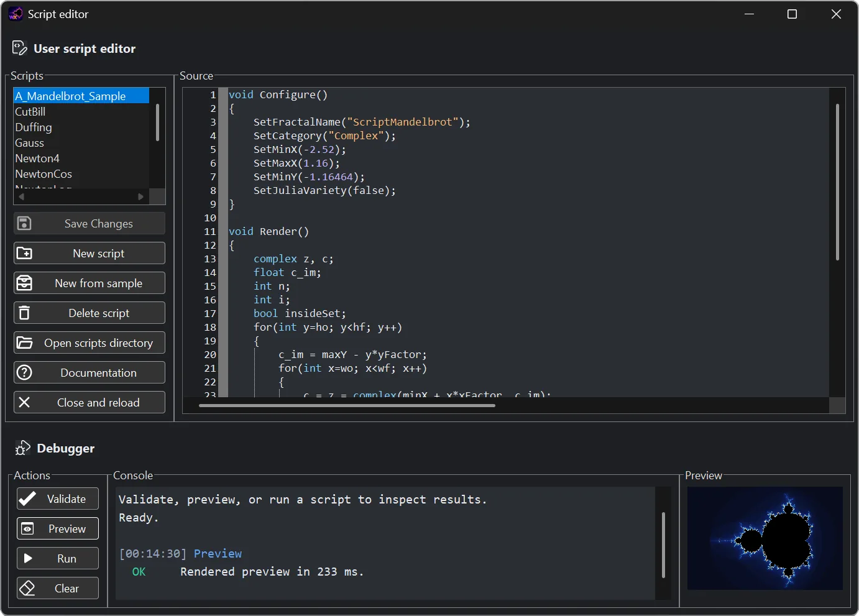Click the Save Changes floppy disk icon
The height and width of the screenshot is (616, 859).
click(x=24, y=223)
